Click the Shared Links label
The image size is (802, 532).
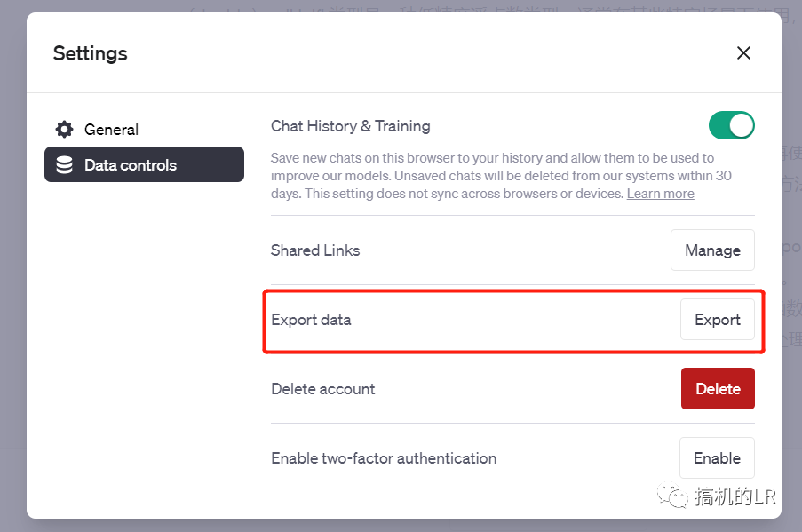pos(315,250)
